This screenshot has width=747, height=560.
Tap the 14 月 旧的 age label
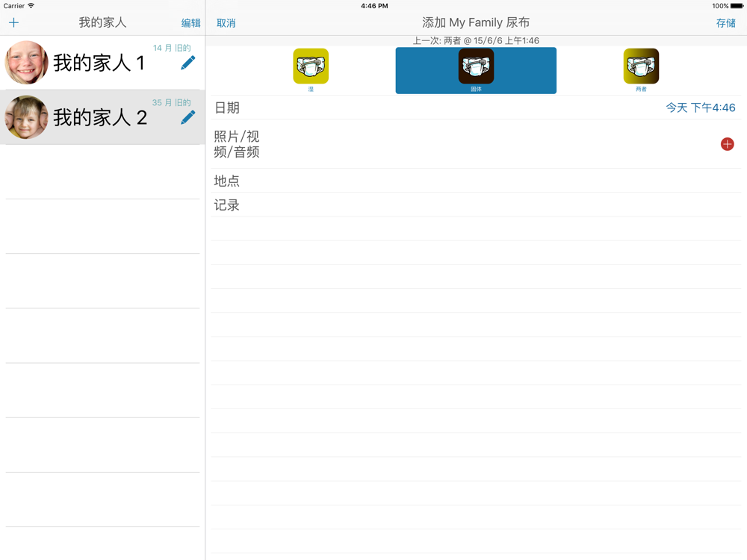(172, 48)
